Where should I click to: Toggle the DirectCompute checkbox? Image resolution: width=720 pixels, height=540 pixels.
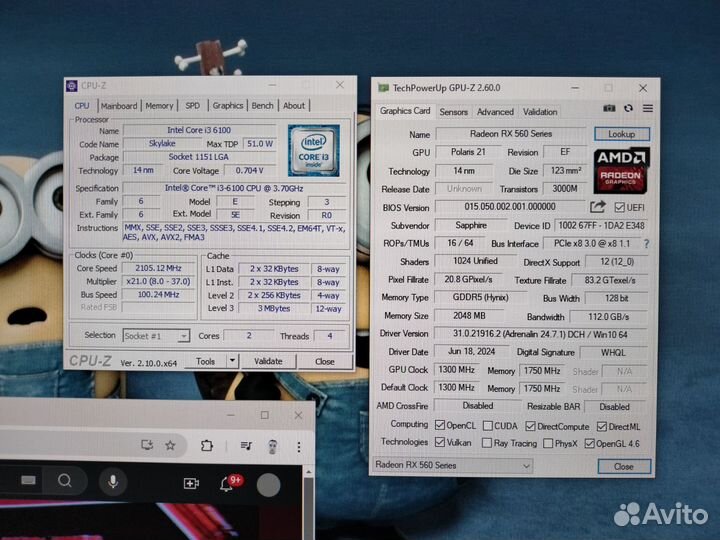tap(530, 427)
